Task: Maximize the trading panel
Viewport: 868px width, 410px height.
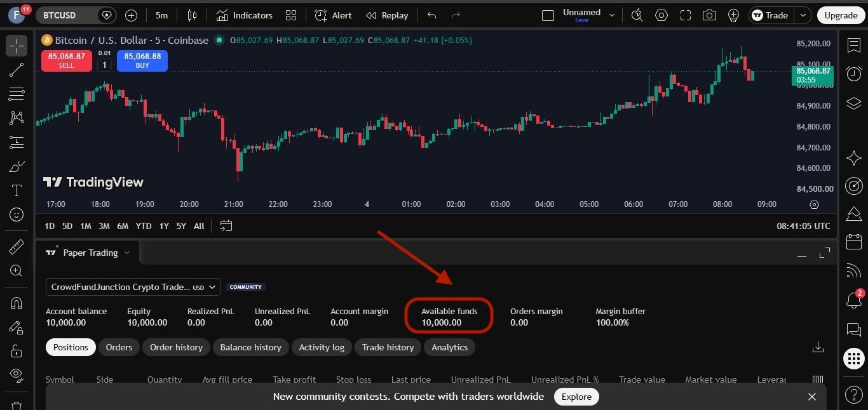Action: [825, 253]
